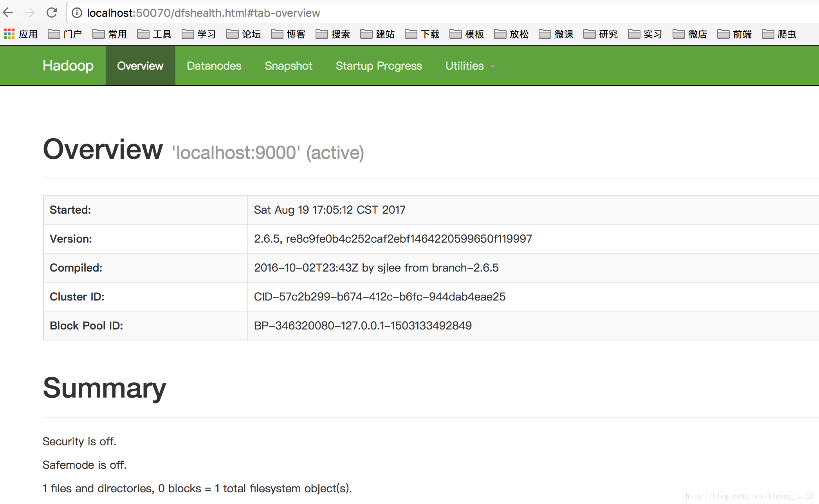819x504 pixels.
Task: Click the Summary heading
Action: pyautogui.click(x=105, y=388)
